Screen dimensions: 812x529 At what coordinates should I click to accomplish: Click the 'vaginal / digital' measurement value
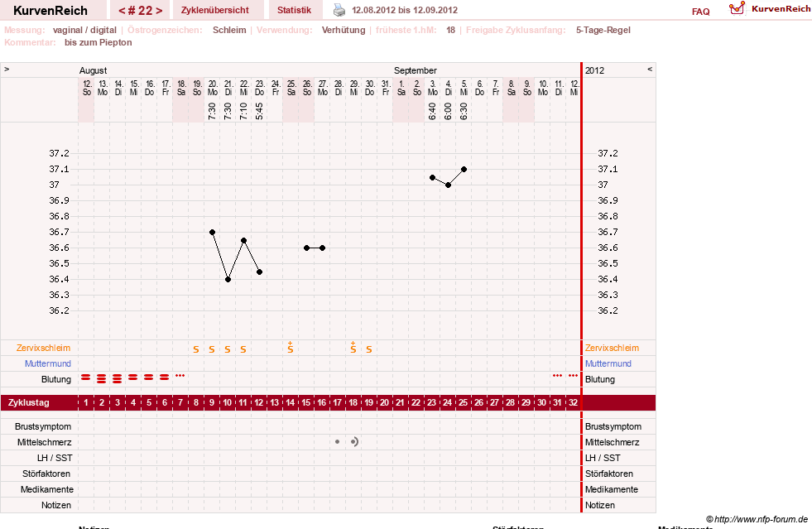[84, 30]
